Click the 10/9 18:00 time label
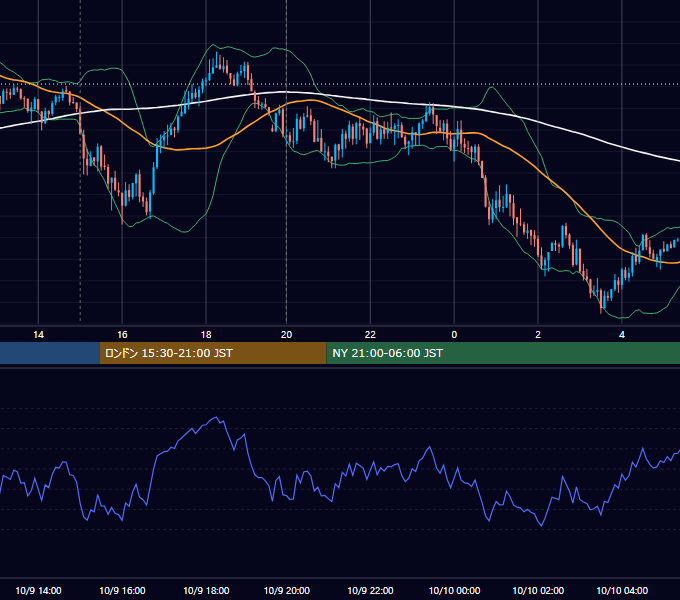The image size is (680, 600). (206, 590)
